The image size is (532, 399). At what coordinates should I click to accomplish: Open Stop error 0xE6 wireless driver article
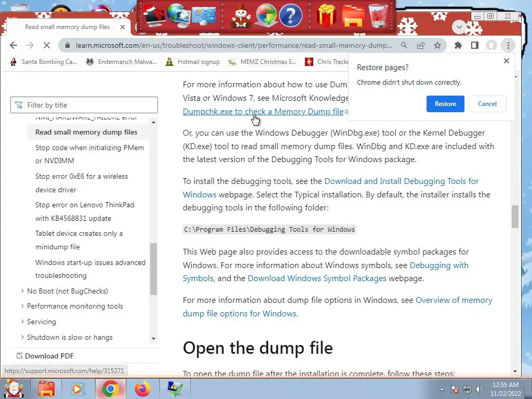click(x=82, y=183)
